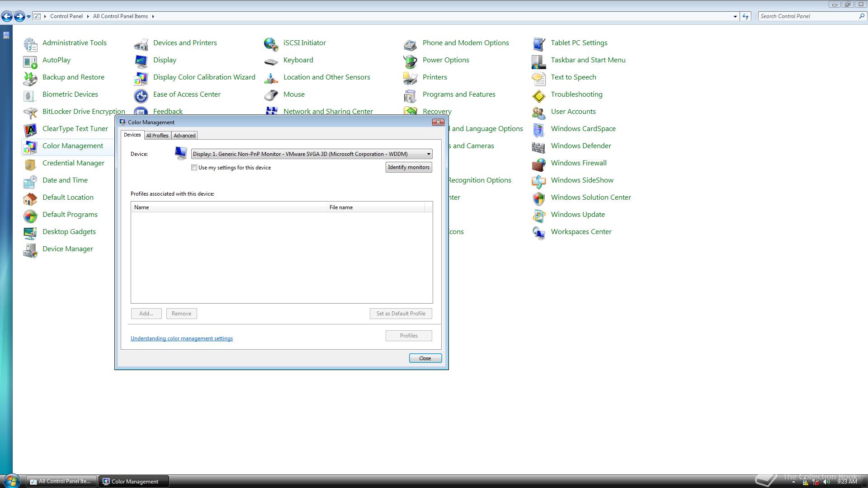Open the Ease of Access Center icon
This screenshot has width=868, height=488.
tap(141, 95)
